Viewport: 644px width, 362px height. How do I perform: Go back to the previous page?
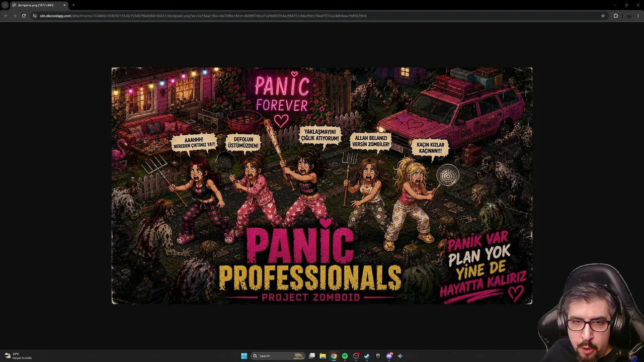click(x=6, y=16)
